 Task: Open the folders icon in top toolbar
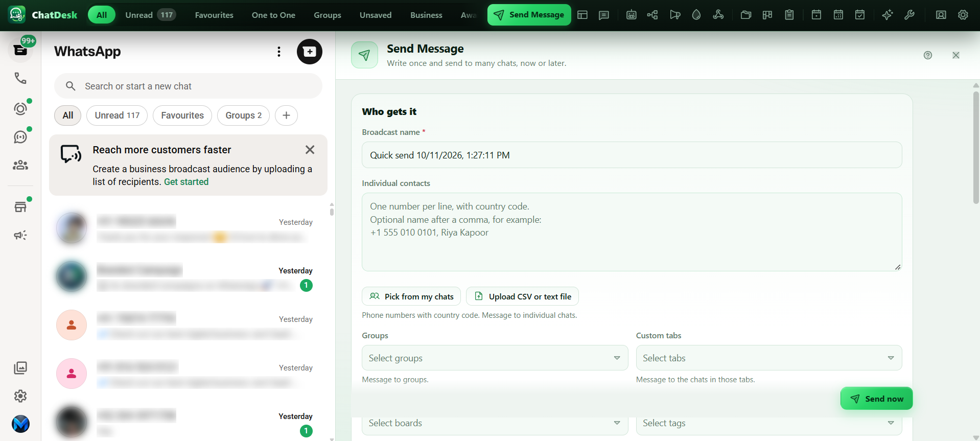[x=746, y=15]
